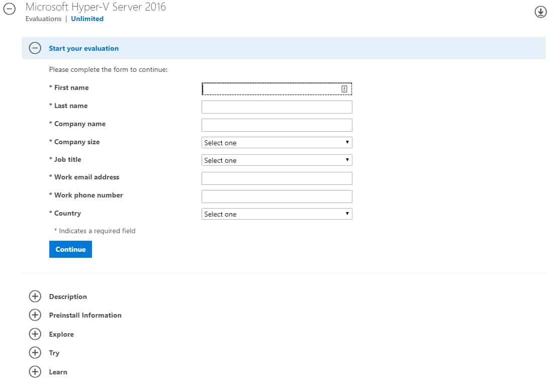Viewport: 556px width, 392px height.
Task: Expand the Learn section
Action: click(x=35, y=371)
